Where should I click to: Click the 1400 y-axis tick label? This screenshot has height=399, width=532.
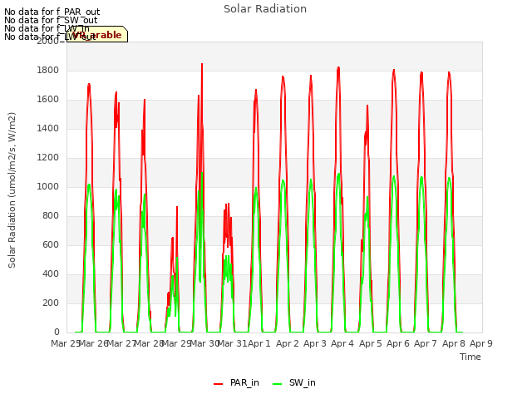click(x=48, y=128)
